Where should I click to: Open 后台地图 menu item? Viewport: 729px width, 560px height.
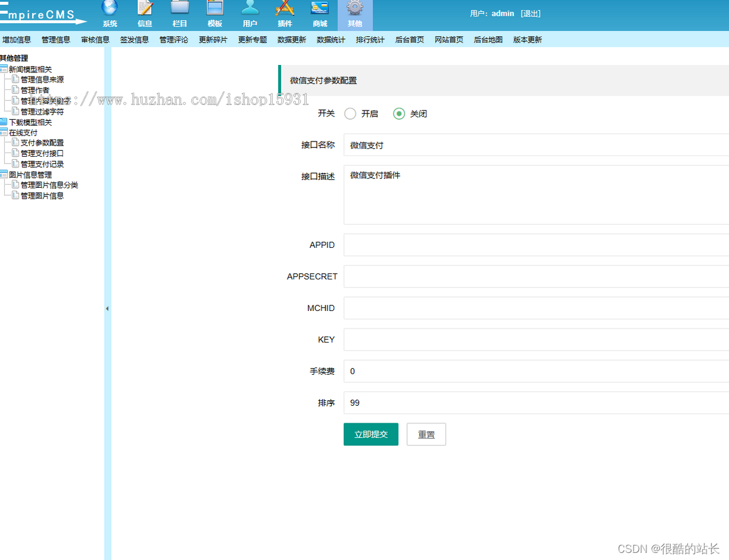488,40
